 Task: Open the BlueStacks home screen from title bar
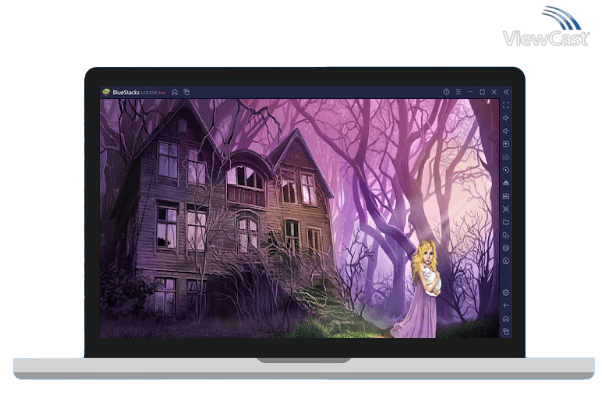[175, 92]
